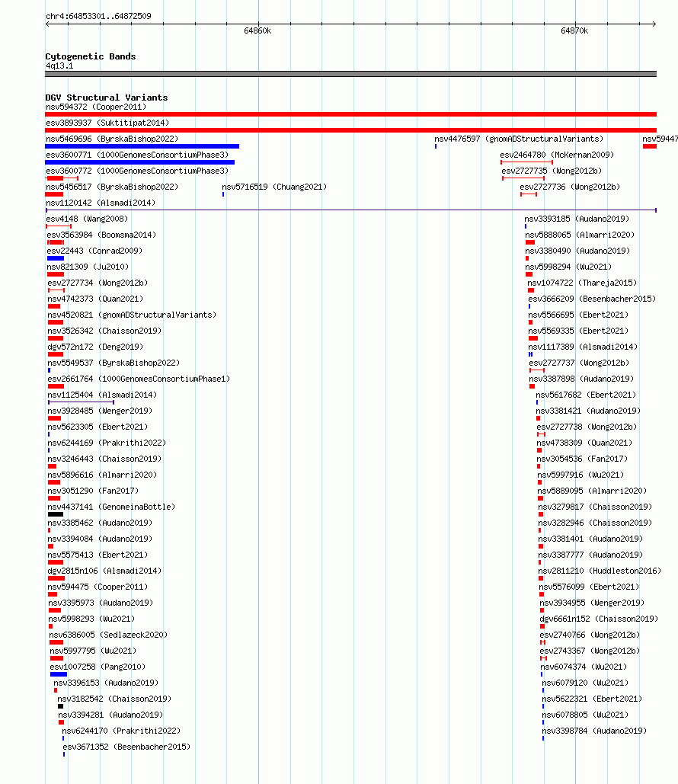Open nsv6244169 (Prakrithi2022) label

click(107, 443)
